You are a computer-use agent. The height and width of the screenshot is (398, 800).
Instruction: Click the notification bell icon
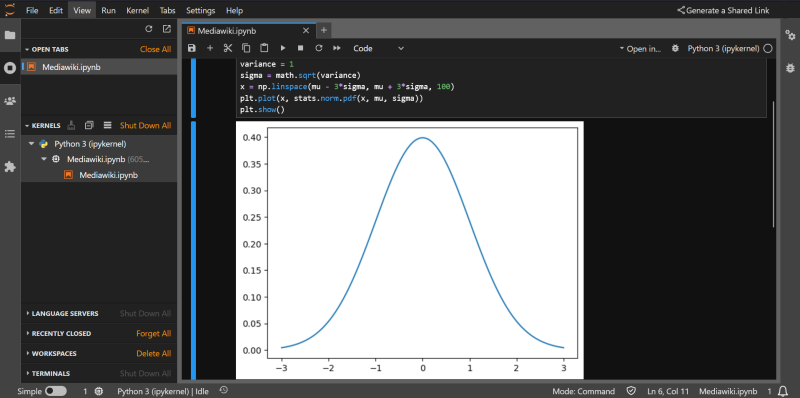point(784,391)
